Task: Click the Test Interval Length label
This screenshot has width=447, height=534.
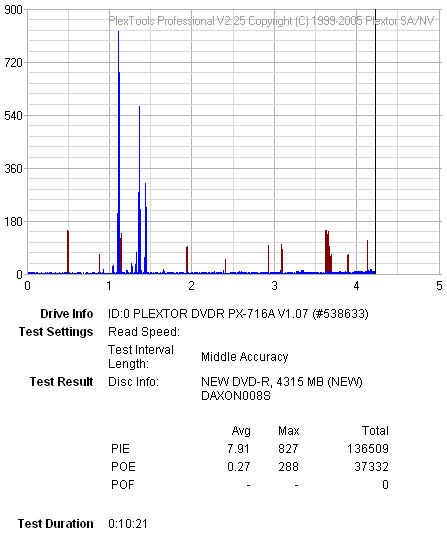Action: coord(141,357)
